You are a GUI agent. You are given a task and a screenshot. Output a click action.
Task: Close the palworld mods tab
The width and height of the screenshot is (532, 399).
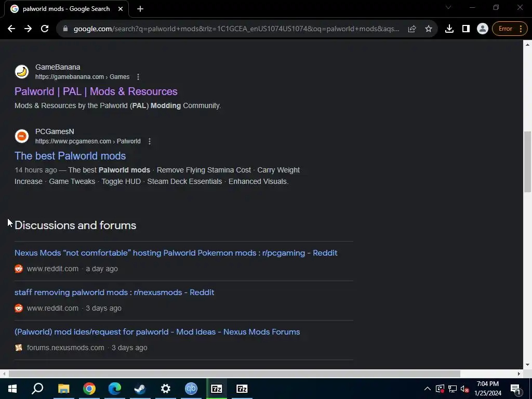(121, 9)
